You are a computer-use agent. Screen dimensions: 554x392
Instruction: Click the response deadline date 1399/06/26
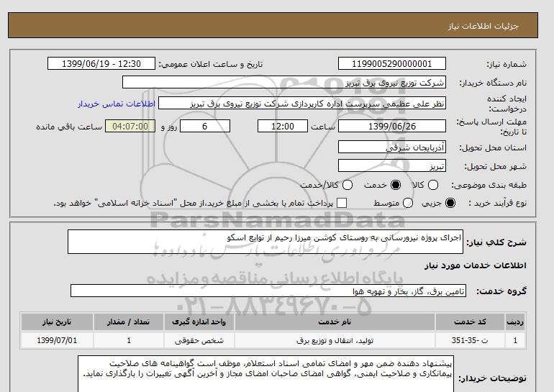coord(392,126)
